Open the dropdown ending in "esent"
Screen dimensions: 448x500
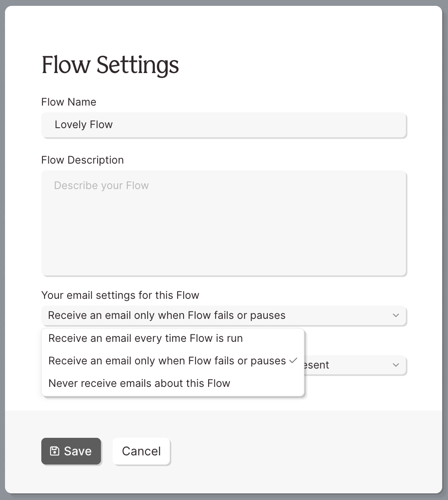pyautogui.click(x=355, y=365)
